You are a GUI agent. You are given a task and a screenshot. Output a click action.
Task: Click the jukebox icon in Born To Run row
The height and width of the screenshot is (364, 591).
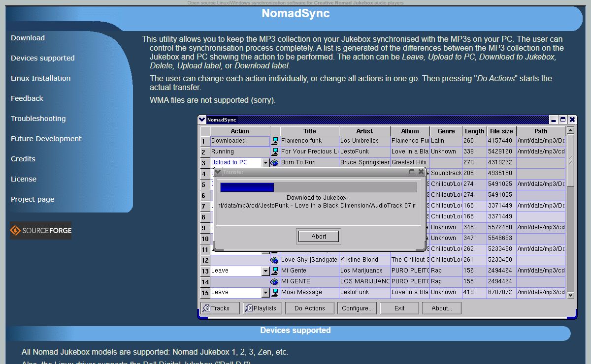[275, 162]
